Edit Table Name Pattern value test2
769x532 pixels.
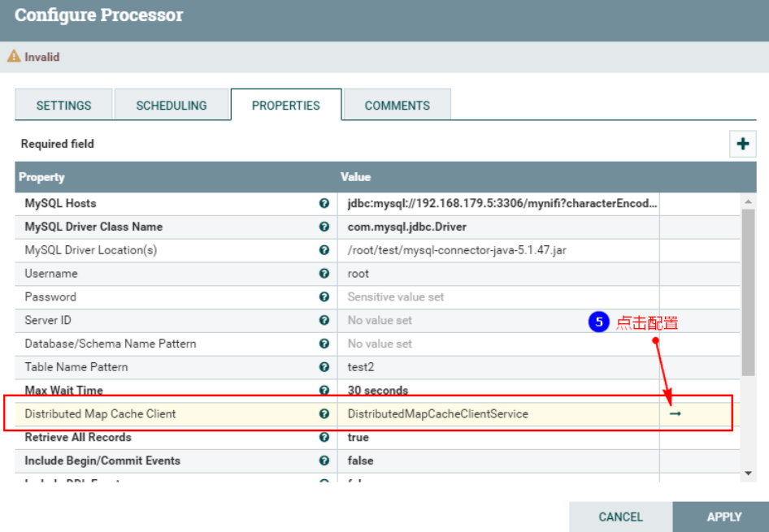(x=498, y=367)
